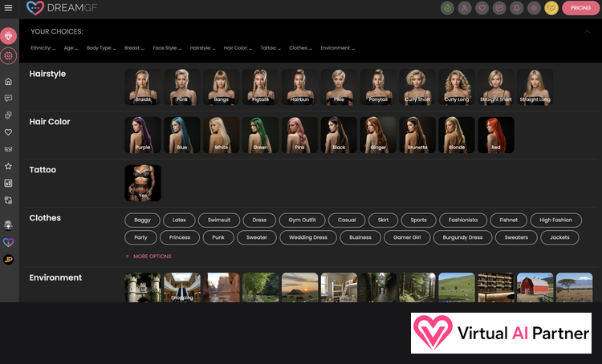Click the green circular icon in header
This screenshot has width=602, height=364.
[x=447, y=8]
